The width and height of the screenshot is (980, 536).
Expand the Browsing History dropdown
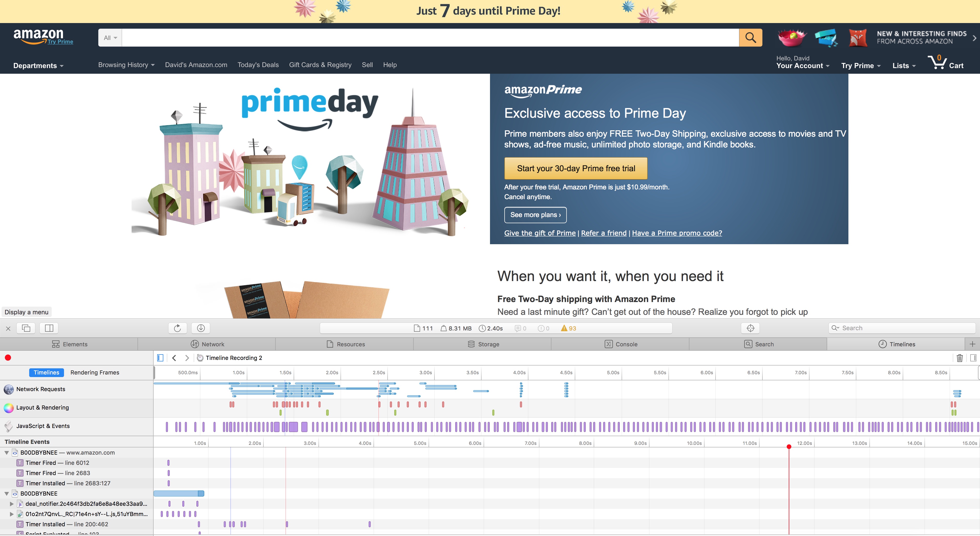[x=126, y=65]
